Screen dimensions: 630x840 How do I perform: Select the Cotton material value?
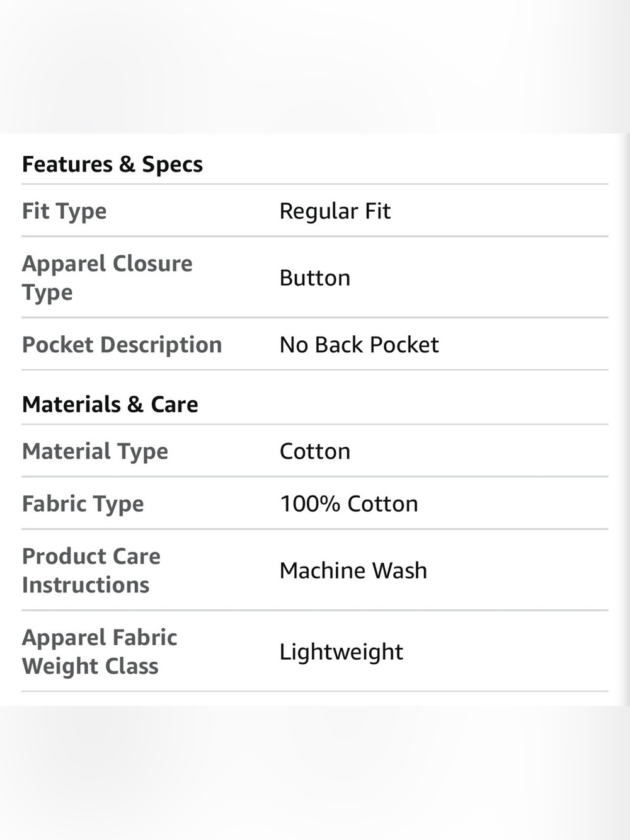point(315,451)
